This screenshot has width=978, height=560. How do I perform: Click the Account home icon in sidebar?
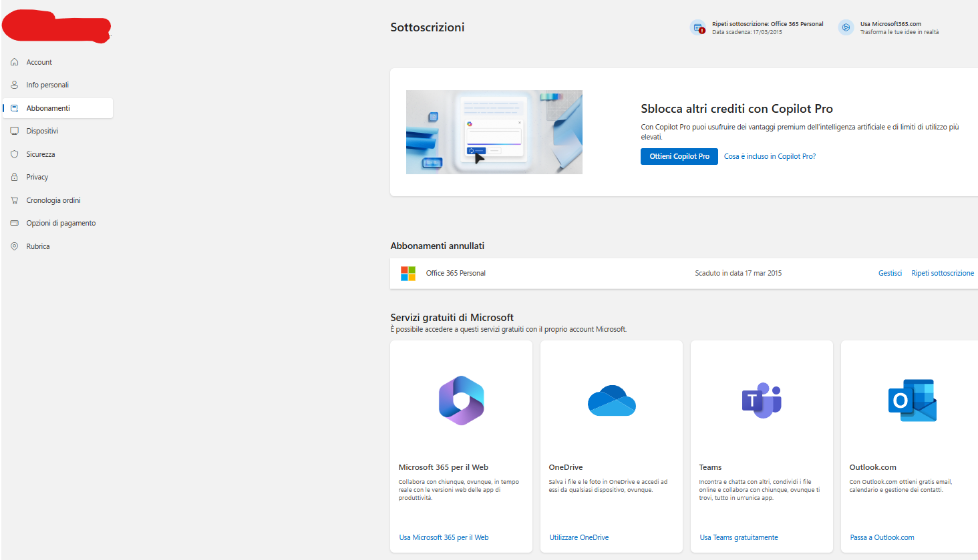pos(15,62)
